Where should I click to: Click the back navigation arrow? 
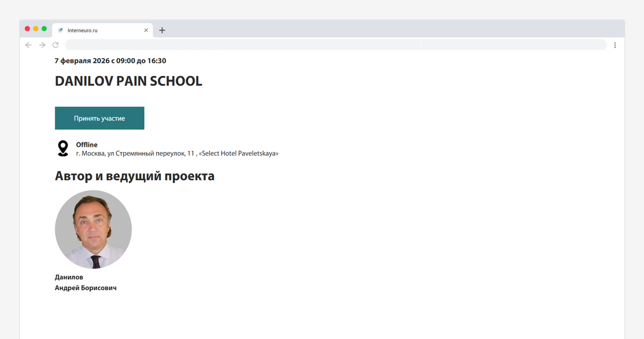coord(28,45)
